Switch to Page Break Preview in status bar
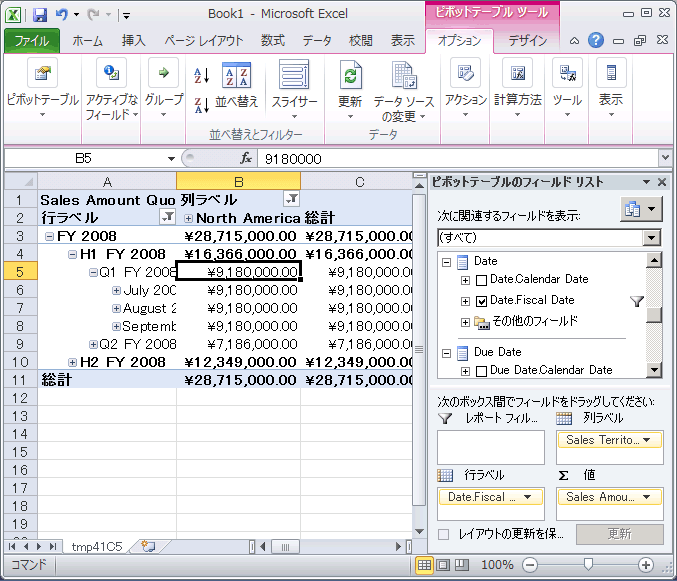This screenshot has width=677, height=581. pyautogui.click(x=462, y=565)
